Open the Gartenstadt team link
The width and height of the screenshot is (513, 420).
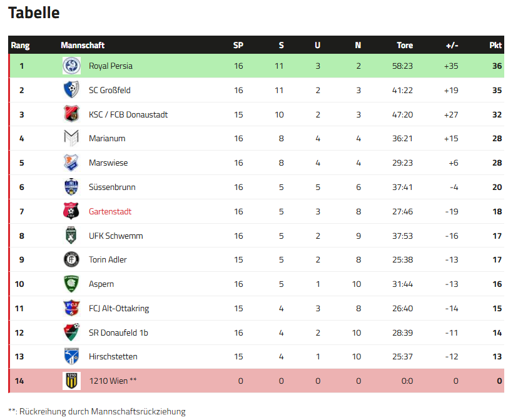tap(110, 211)
